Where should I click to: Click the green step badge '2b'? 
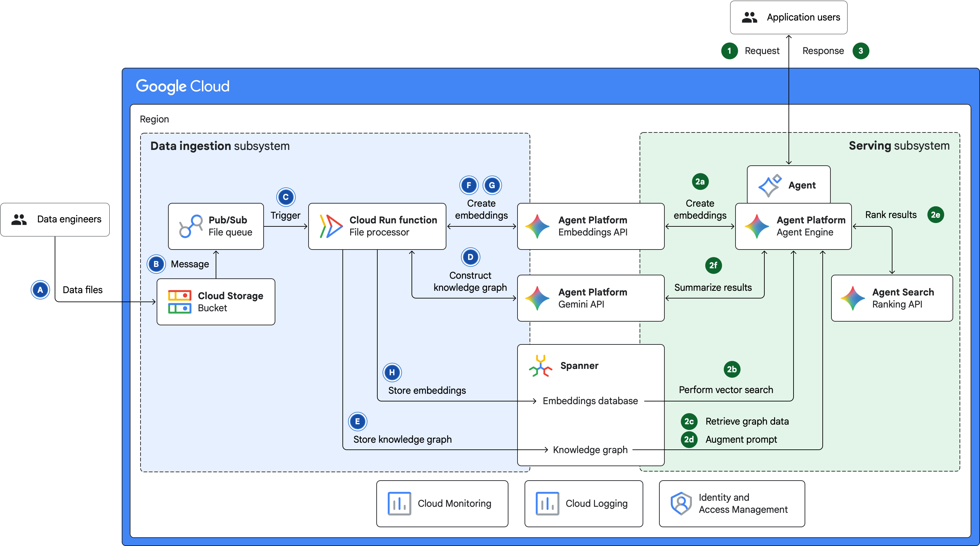pos(731,370)
